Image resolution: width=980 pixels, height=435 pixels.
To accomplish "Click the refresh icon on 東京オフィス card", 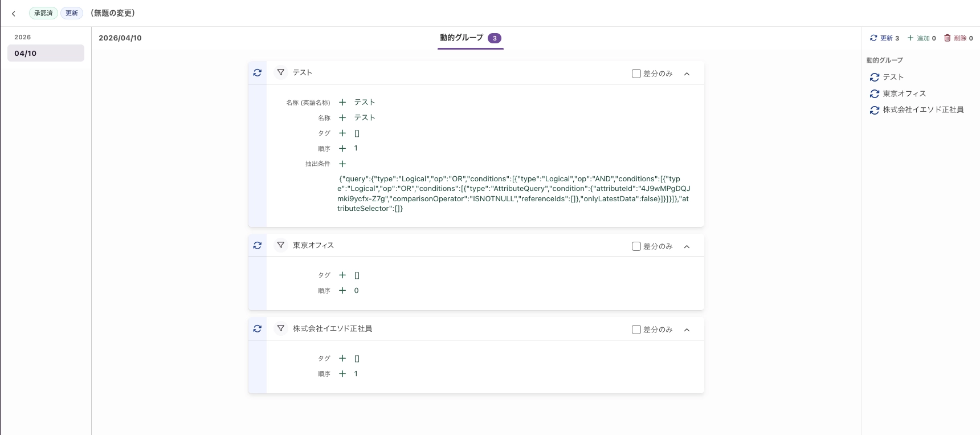I will coord(258,246).
